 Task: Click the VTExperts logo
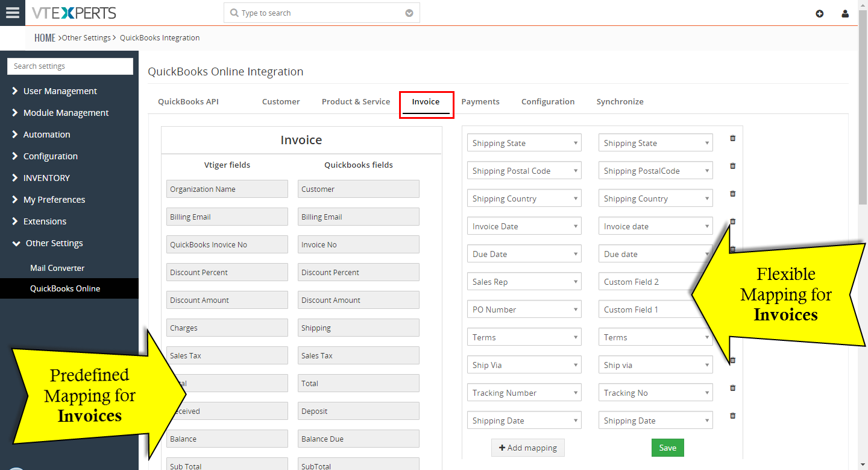pos(74,13)
